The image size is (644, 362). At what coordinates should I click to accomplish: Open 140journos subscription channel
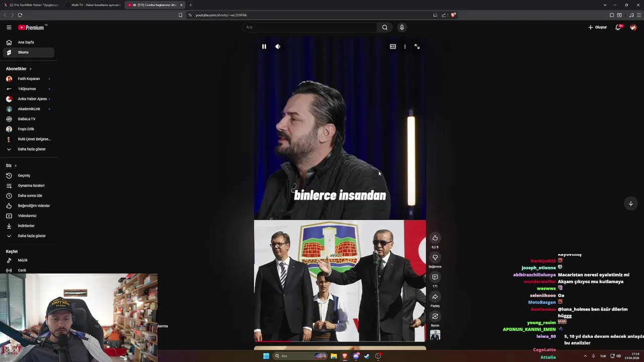(x=29, y=89)
